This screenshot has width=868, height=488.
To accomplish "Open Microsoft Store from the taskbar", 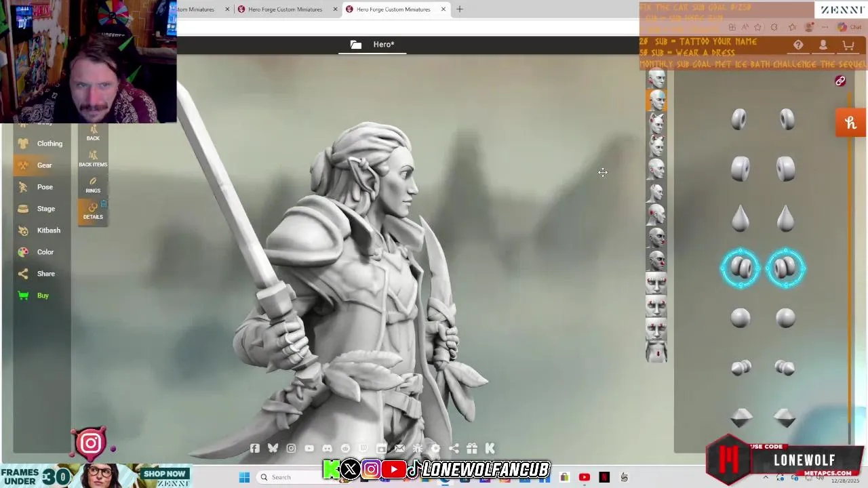I will tap(564, 477).
